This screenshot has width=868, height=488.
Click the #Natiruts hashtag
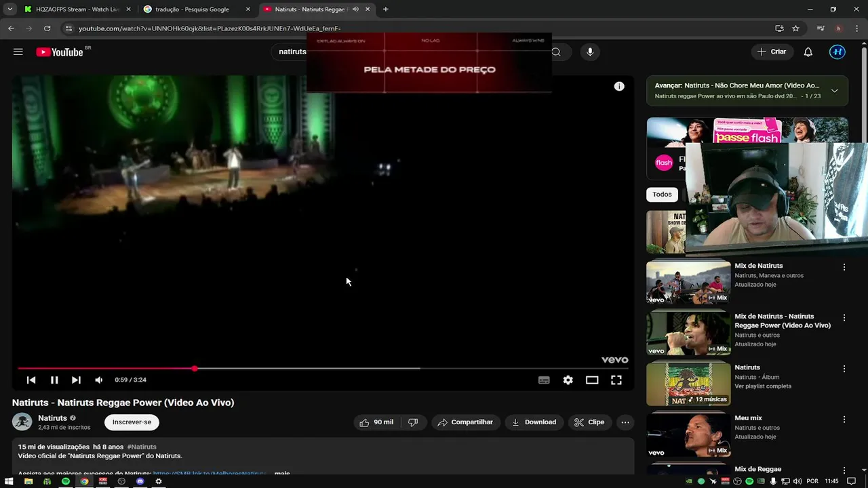click(x=142, y=447)
